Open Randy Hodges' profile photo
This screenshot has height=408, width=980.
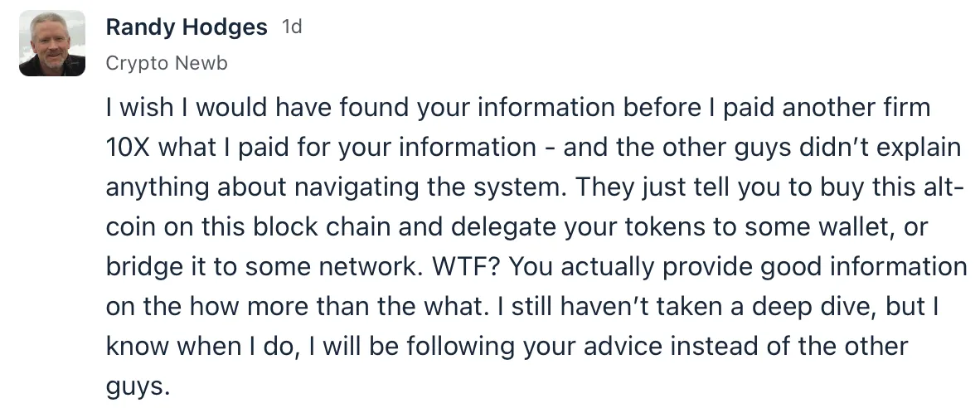pyautogui.click(x=52, y=43)
